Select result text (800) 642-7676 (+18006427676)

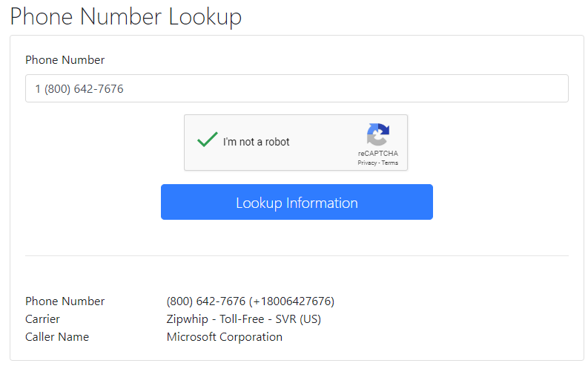tap(250, 301)
